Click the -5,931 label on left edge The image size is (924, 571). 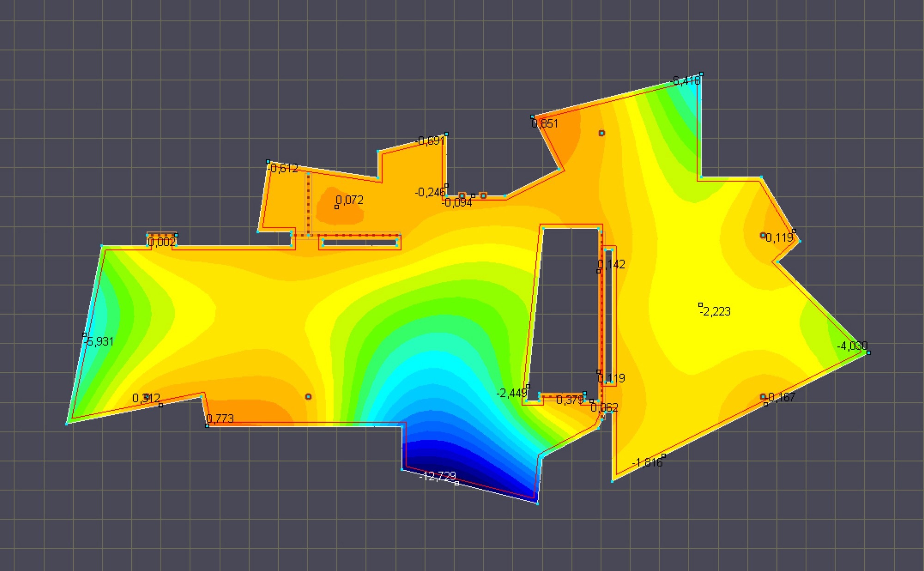[x=99, y=341]
